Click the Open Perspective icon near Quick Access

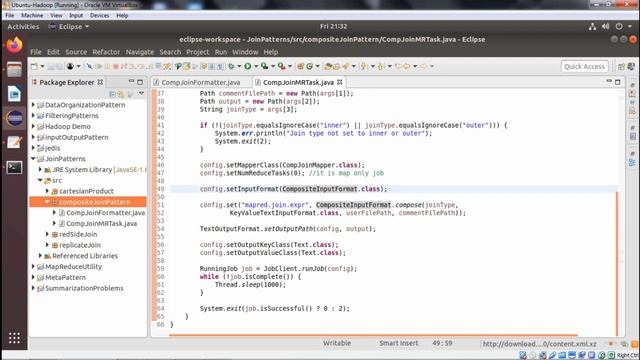tap(621, 67)
